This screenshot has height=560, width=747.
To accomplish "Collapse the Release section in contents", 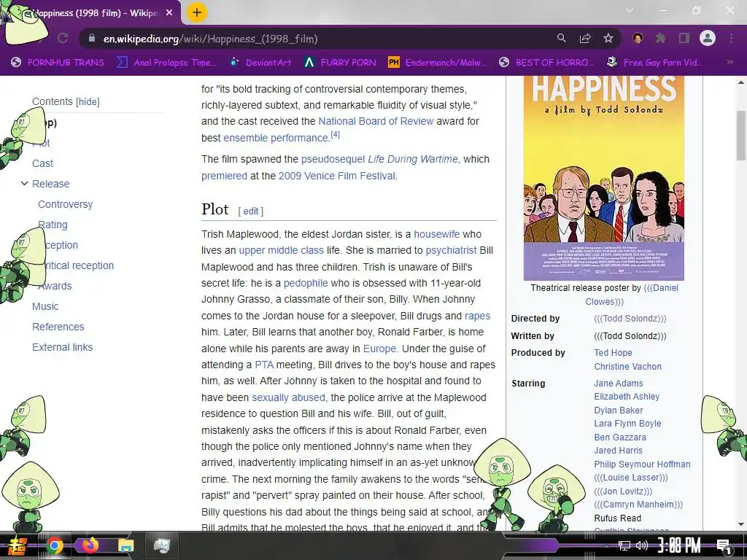I will [x=24, y=183].
